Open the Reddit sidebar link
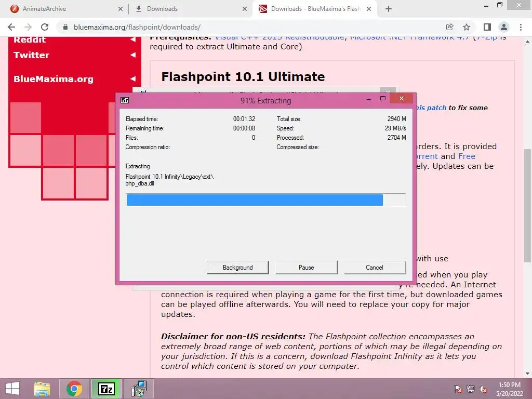Screen dimensions: 532x399 click(30, 39)
